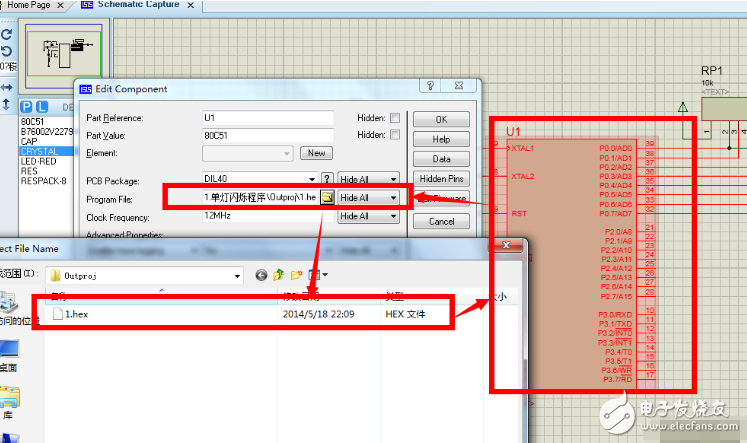Image resolution: width=747 pixels, height=443 pixels.
Task: Toggle Hidden checkbox for Part Value
Action: (395, 135)
